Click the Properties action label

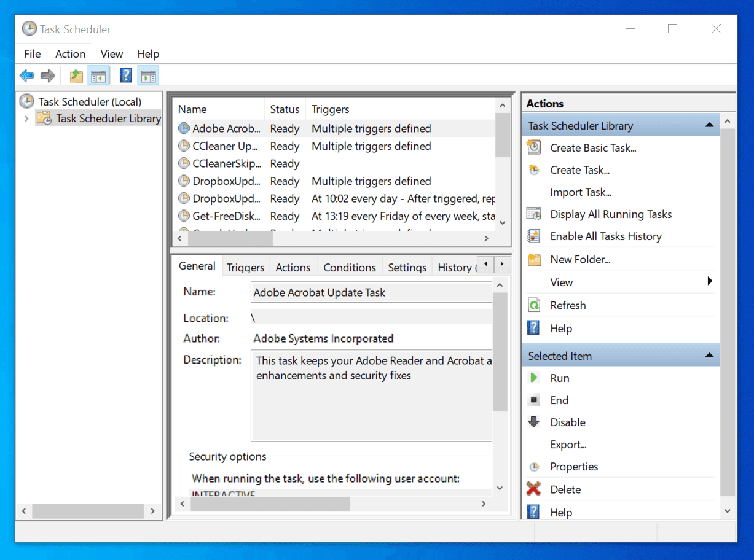[574, 467]
